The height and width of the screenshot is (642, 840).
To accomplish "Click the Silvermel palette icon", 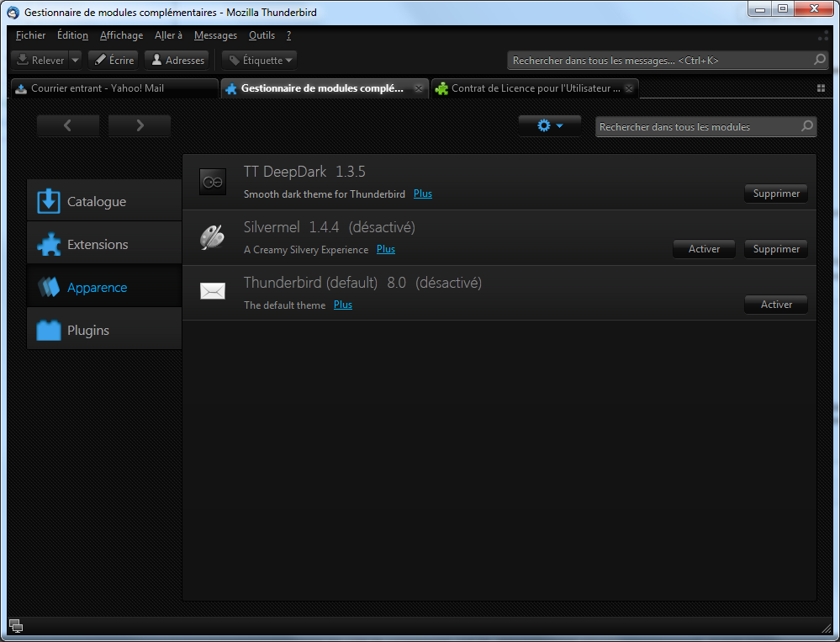I will [x=213, y=237].
